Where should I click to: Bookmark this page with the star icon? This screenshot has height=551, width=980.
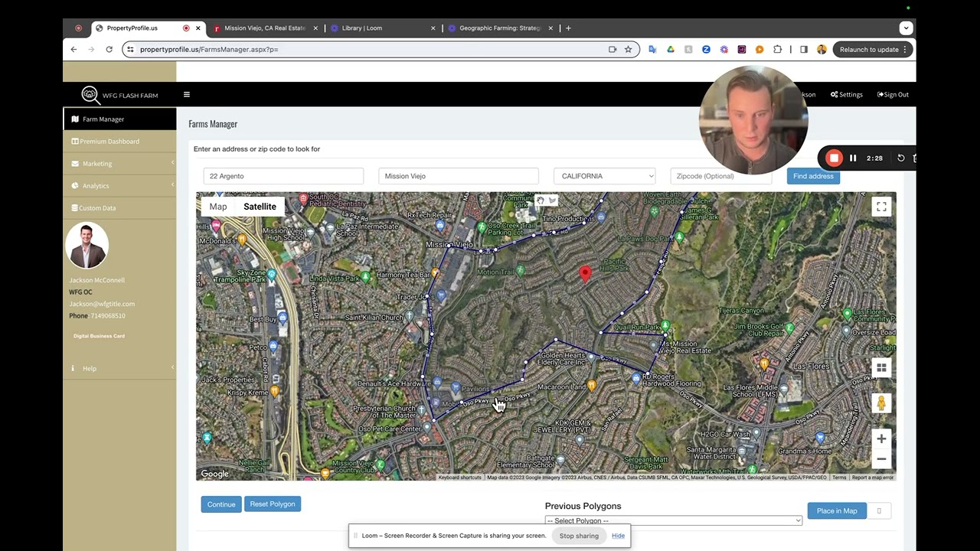628,49
